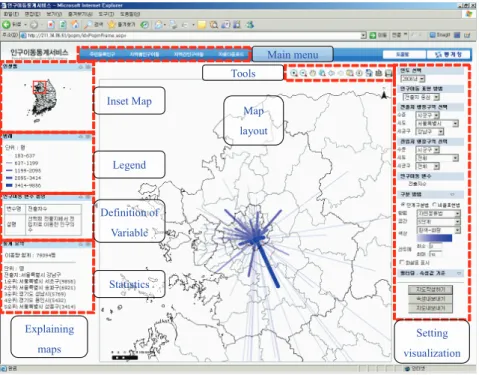
Task: Open destination region level dropdown
Action: pos(427,150)
